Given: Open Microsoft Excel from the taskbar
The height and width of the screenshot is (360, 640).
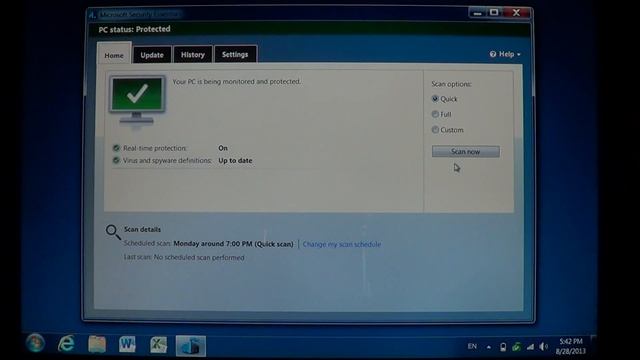Looking at the screenshot, I should pos(158,344).
